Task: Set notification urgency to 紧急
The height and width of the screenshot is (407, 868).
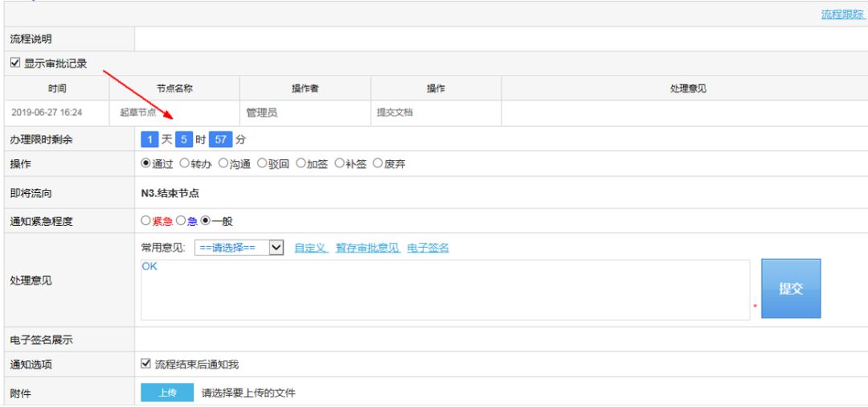Action: click(145, 220)
